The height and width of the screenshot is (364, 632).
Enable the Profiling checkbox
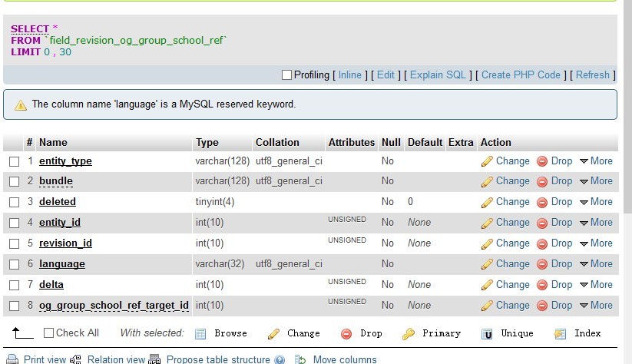click(x=286, y=75)
